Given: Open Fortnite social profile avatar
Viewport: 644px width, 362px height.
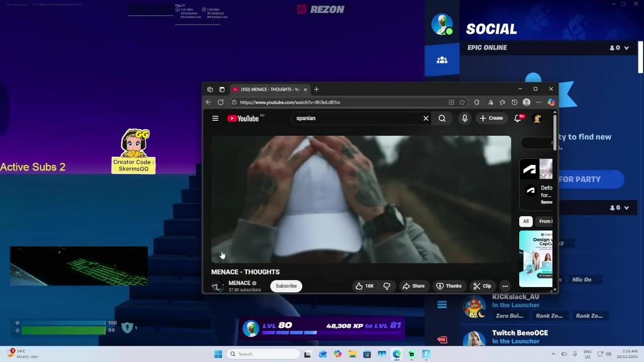Looking at the screenshot, I should 442,25.
